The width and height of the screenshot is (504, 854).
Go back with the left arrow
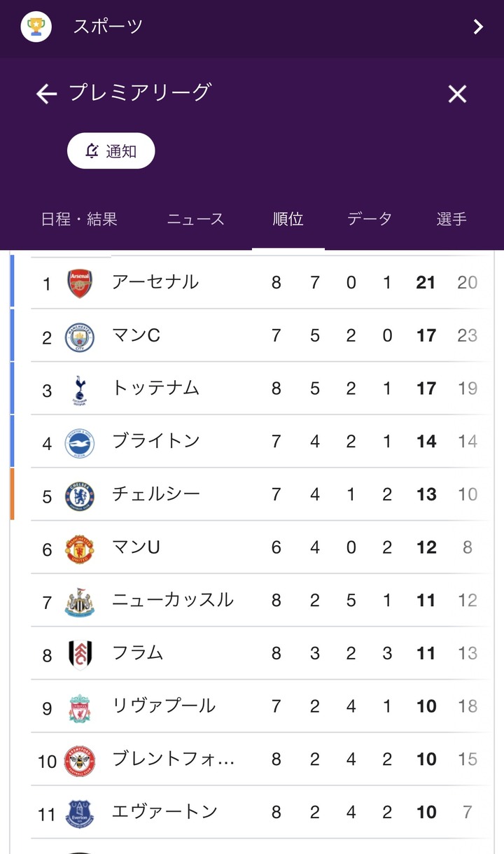click(x=46, y=94)
